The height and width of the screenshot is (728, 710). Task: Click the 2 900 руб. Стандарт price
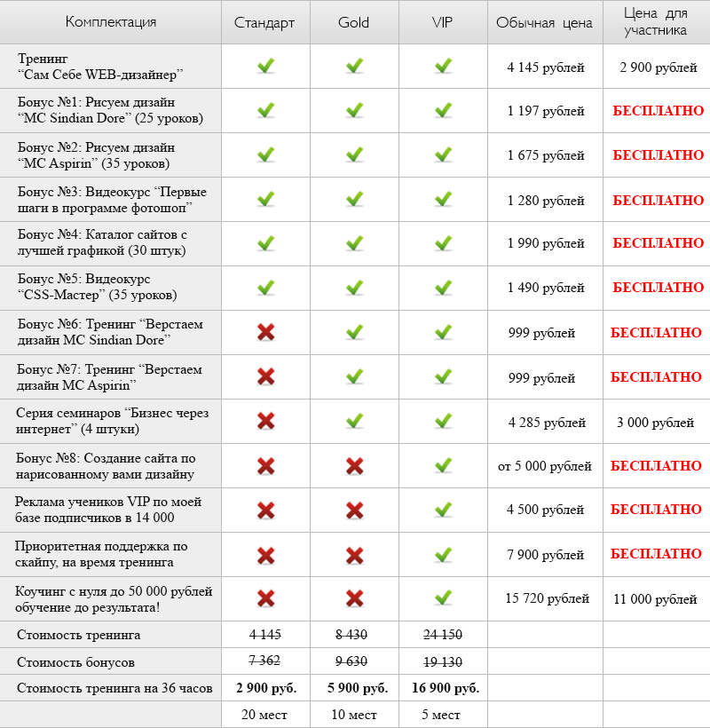tap(266, 688)
